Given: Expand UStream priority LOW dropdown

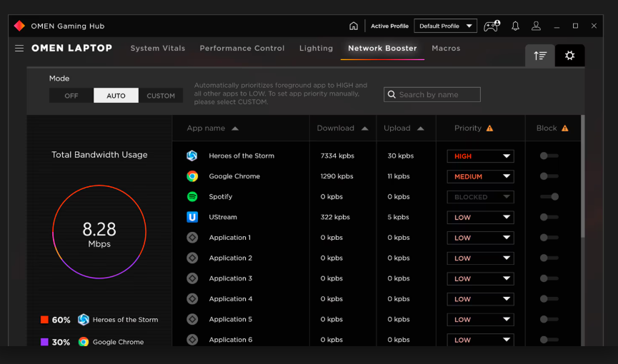Looking at the screenshot, I should pos(480,218).
